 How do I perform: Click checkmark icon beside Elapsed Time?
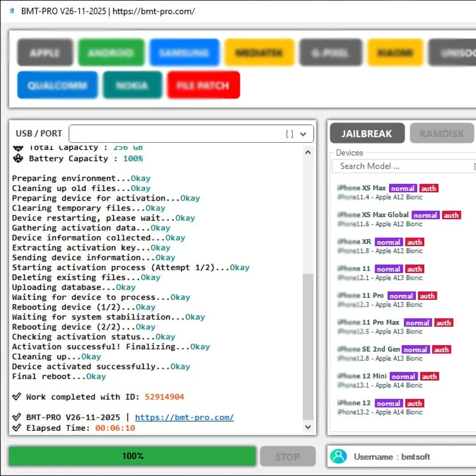coord(17,428)
